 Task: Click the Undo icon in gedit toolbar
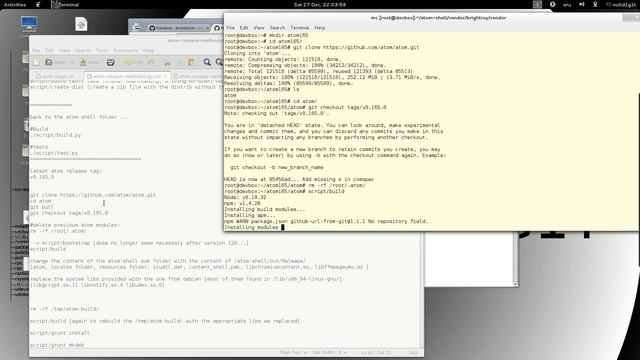pos(127,62)
